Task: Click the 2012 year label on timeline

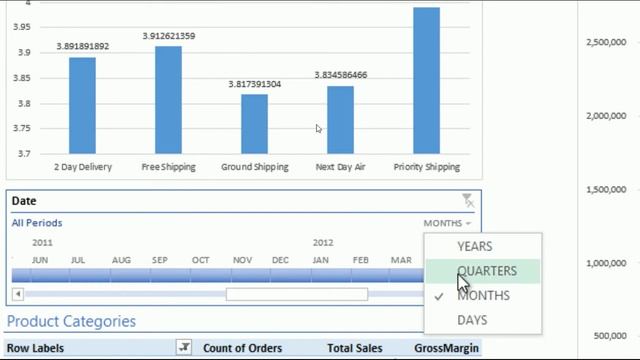Action: tap(323, 243)
